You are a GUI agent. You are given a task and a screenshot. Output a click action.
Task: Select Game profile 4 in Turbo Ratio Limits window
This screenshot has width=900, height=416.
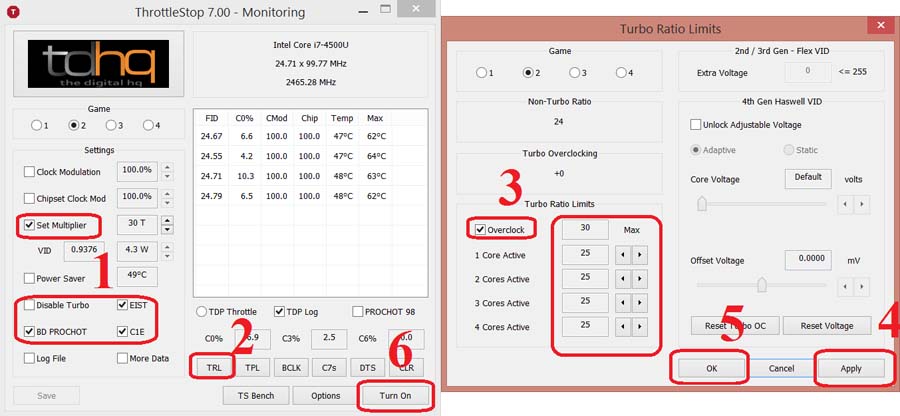tap(620, 73)
